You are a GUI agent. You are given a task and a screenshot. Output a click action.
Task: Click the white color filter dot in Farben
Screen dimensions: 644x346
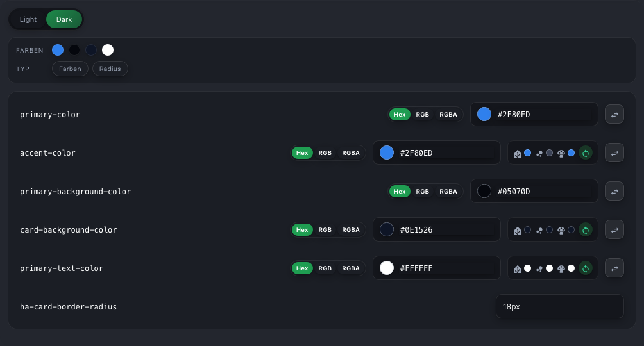(x=108, y=50)
